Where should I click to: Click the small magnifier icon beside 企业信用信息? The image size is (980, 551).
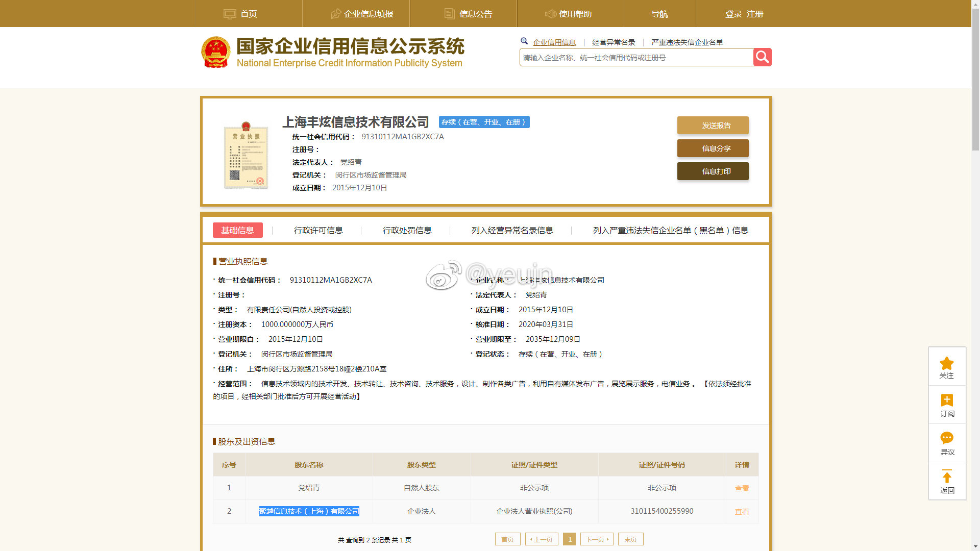pos(524,41)
